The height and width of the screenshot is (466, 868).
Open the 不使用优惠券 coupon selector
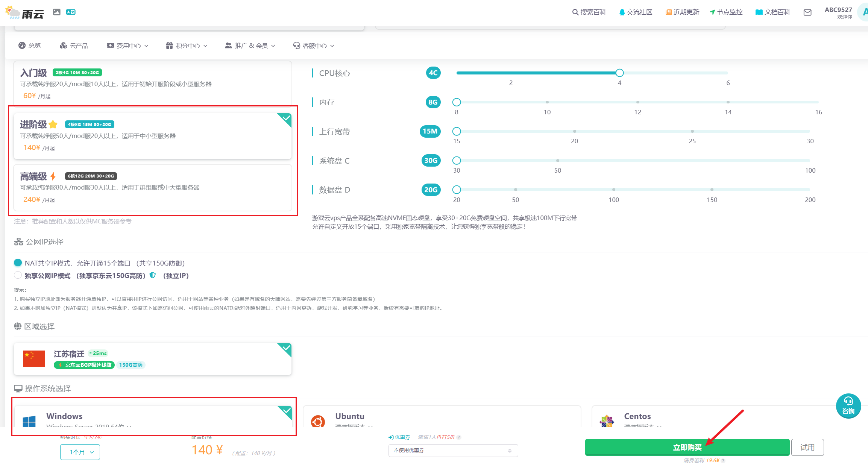tap(453, 450)
